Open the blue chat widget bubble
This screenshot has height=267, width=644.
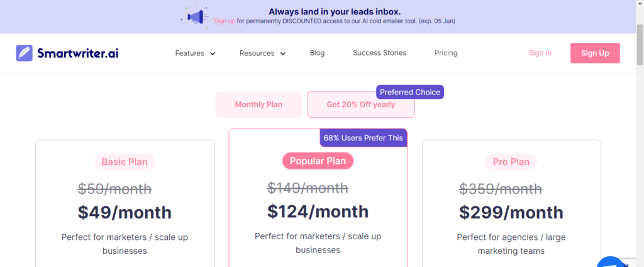pos(611,263)
